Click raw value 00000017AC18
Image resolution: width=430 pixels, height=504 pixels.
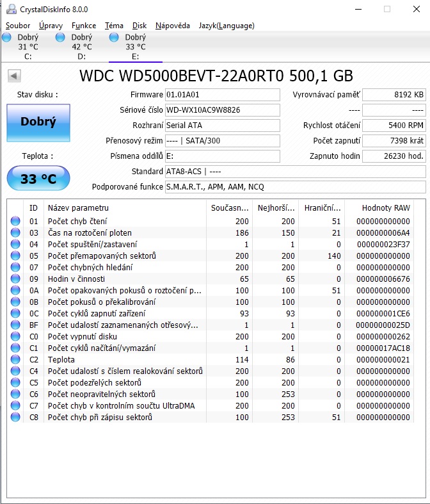(383, 348)
